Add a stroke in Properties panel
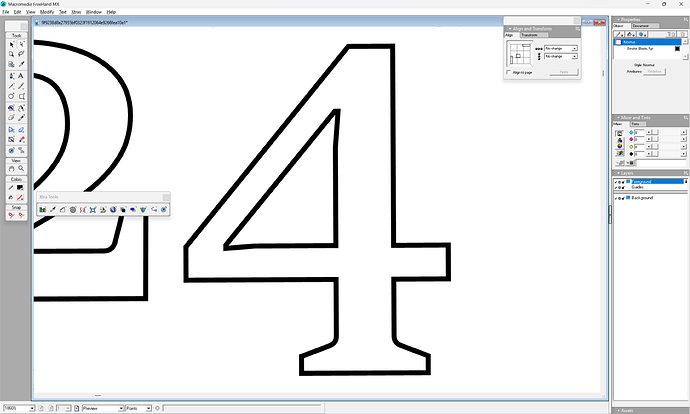The image size is (690, 414). click(x=619, y=34)
